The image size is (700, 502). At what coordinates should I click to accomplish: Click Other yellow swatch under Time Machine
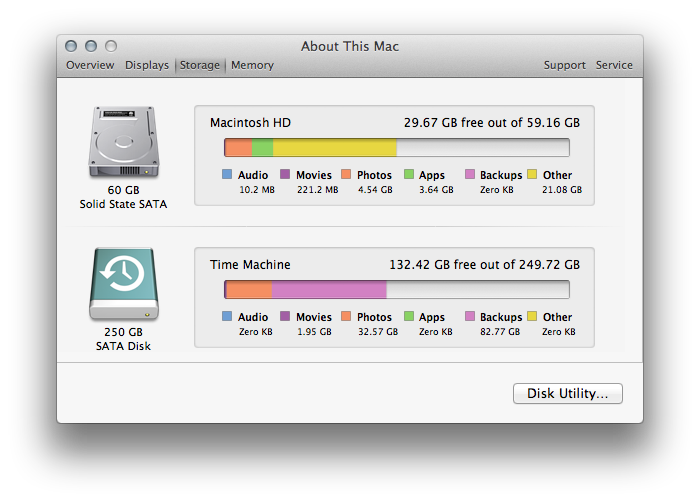point(532,316)
